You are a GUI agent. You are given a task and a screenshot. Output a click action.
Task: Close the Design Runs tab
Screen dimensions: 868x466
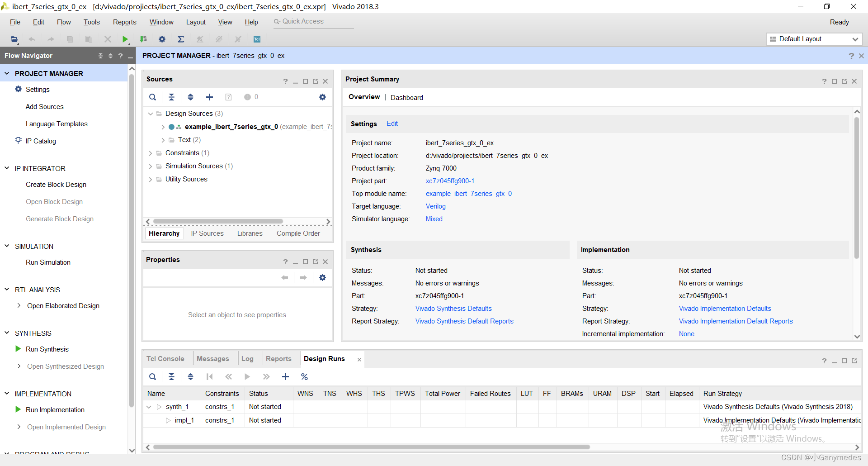point(359,360)
